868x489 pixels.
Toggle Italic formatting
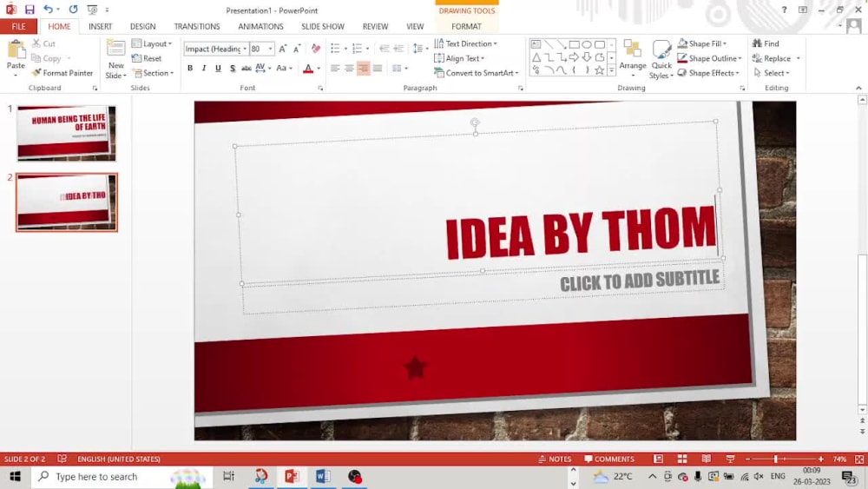pos(204,68)
